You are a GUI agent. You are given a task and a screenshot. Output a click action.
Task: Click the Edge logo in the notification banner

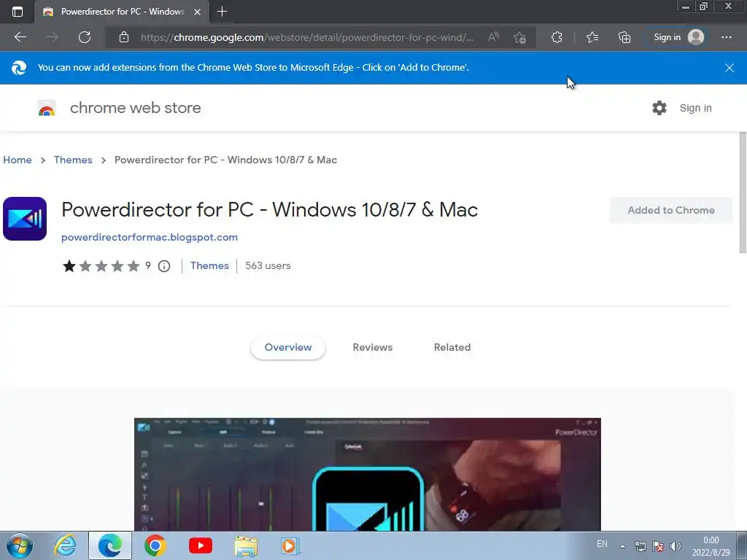19,68
